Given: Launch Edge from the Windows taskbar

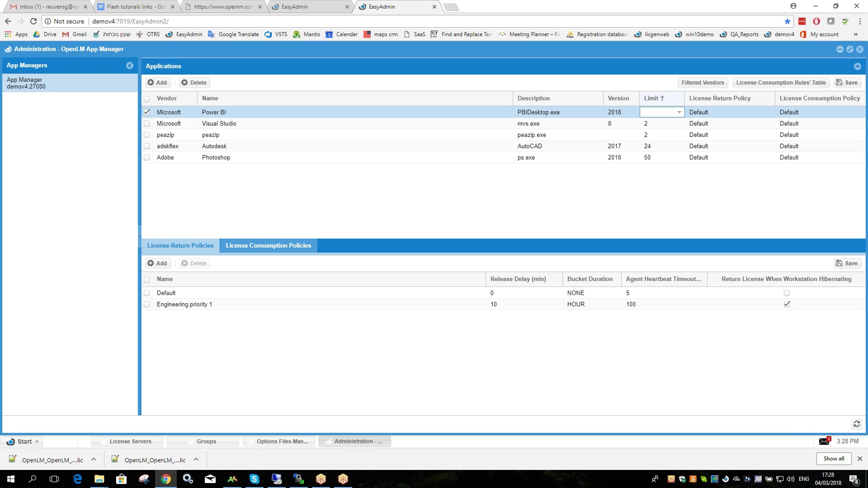Looking at the screenshot, I should point(77,479).
